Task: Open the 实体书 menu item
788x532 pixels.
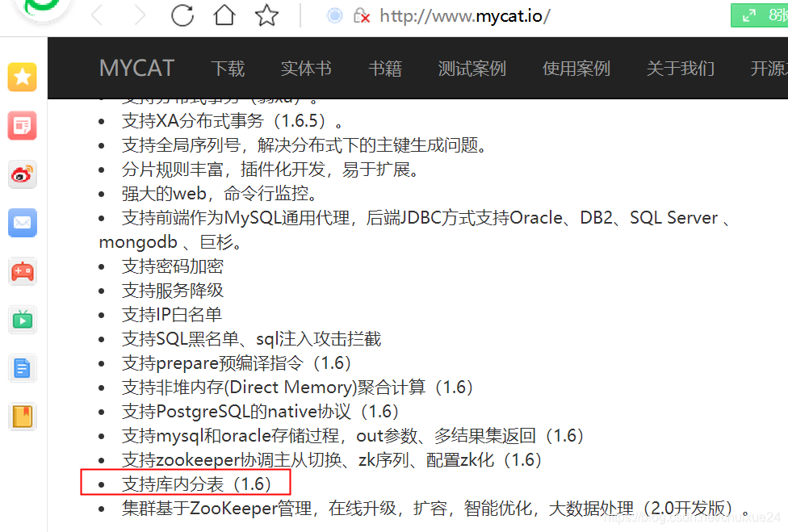Action: (306, 69)
